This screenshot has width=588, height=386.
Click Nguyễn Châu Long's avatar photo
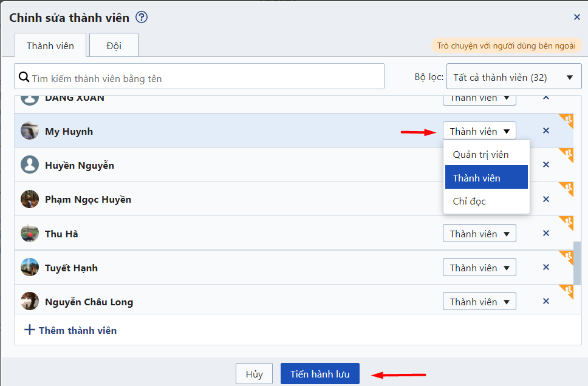30,301
